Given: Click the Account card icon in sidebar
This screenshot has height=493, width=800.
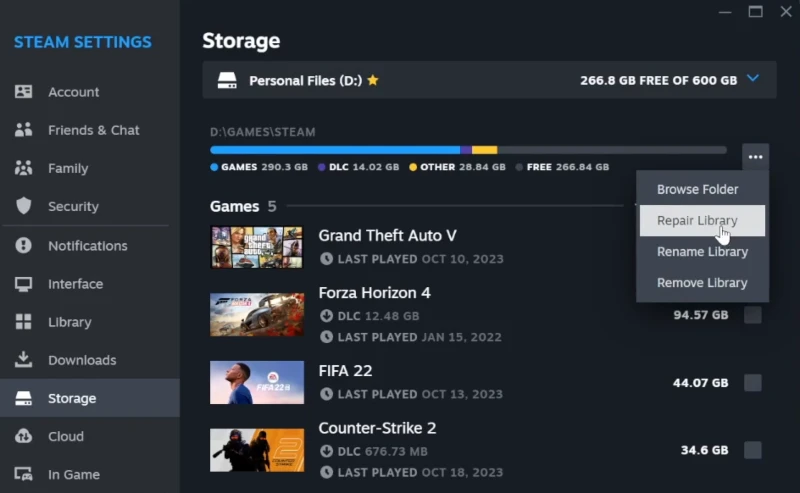Looking at the screenshot, I should click(23, 92).
